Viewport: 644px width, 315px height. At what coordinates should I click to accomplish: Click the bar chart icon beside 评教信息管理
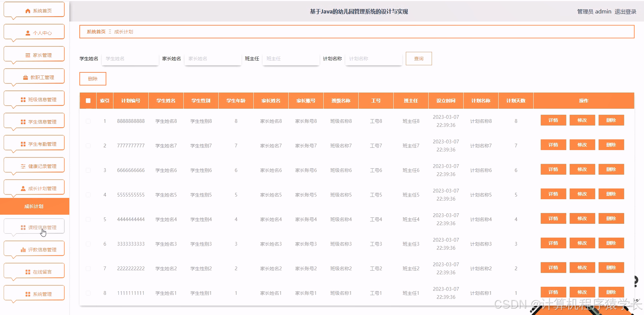[23, 250]
